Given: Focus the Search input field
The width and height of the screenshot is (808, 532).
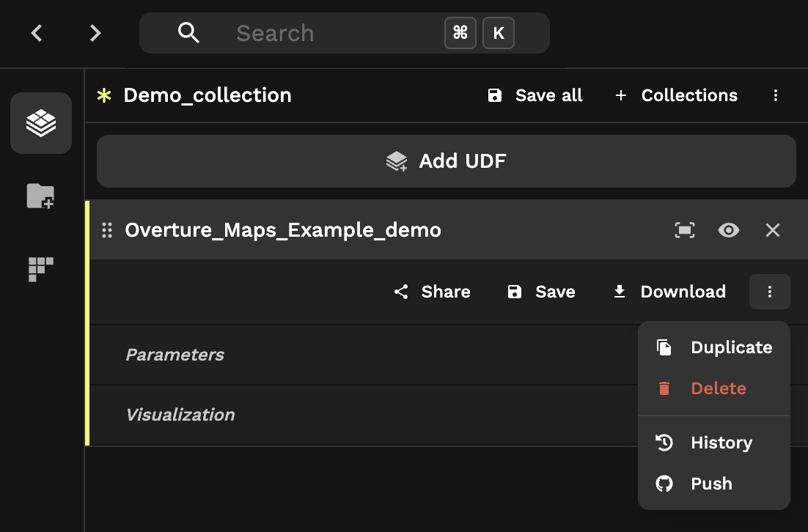Looking at the screenshot, I should (344, 33).
